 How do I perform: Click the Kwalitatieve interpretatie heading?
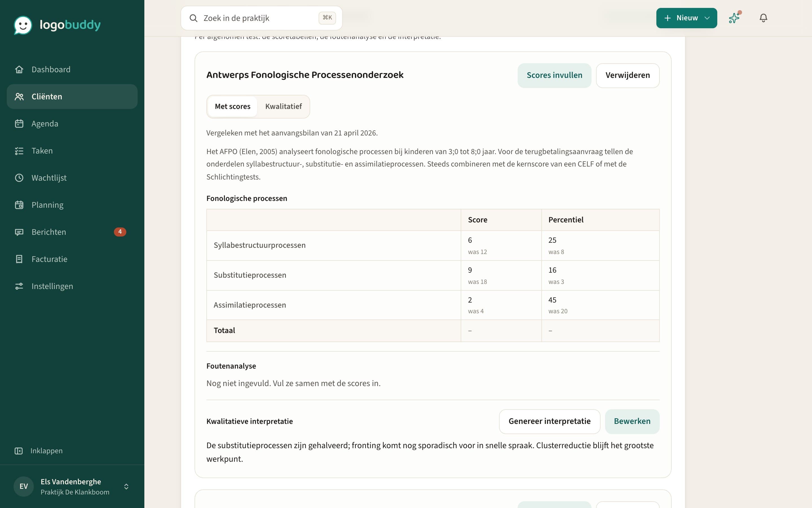pyautogui.click(x=250, y=422)
